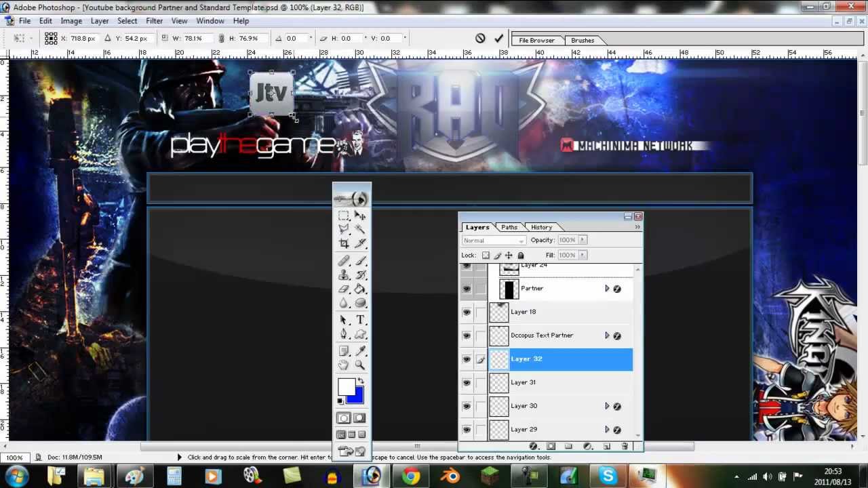868x488 pixels.
Task: Expand Layer 30 layer effects
Action: [x=607, y=406]
